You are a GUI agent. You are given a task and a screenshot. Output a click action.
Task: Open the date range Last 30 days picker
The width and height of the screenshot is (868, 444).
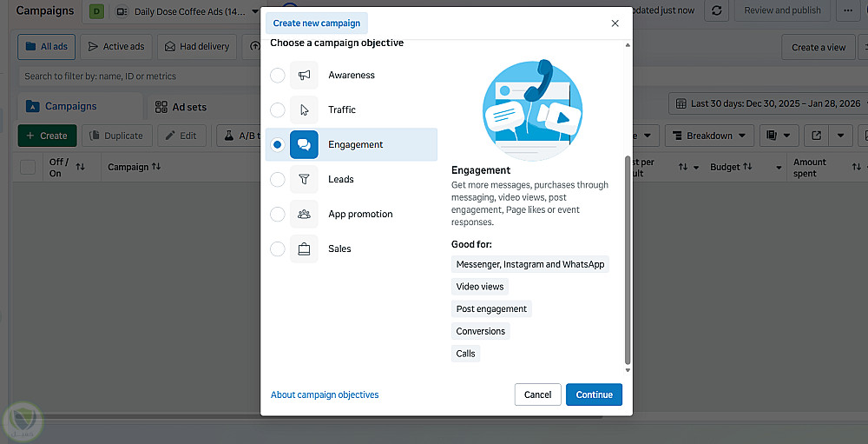tap(767, 103)
